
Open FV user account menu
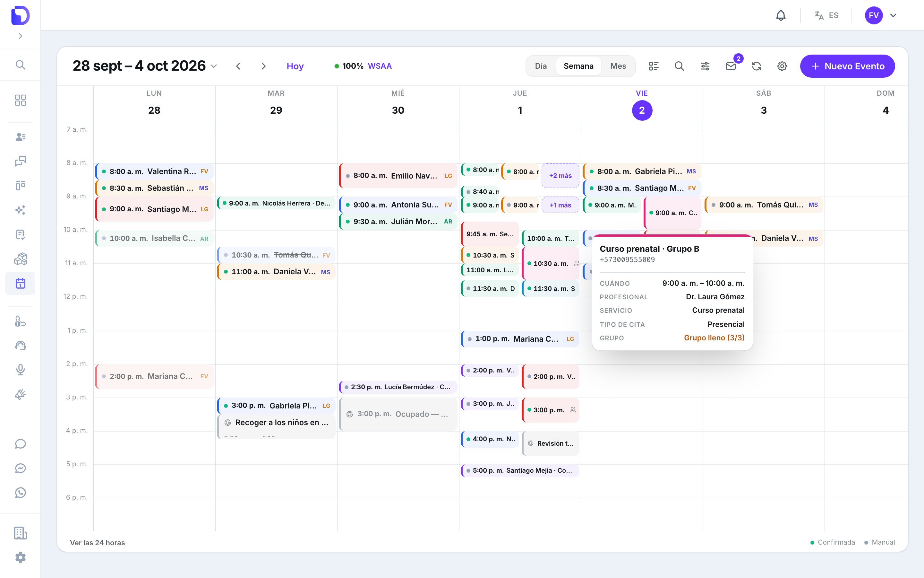(x=880, y=15)
